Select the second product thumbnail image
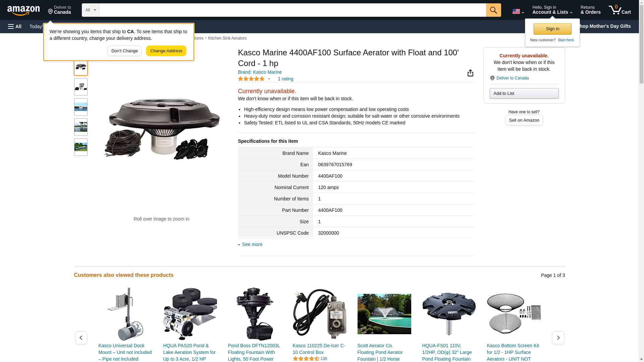This screenshot has width=644, height=362. pos(81,87)
